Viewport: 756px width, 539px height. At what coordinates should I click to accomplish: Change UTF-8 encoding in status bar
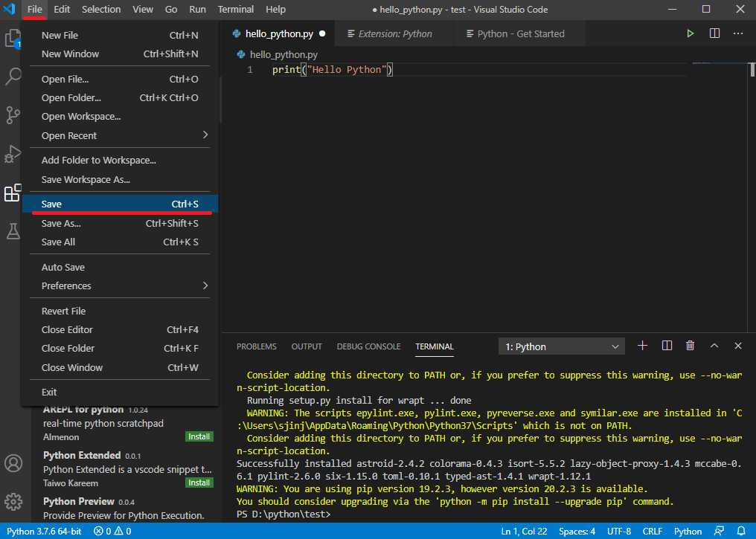pyautogui.click(x=619, y=532)
